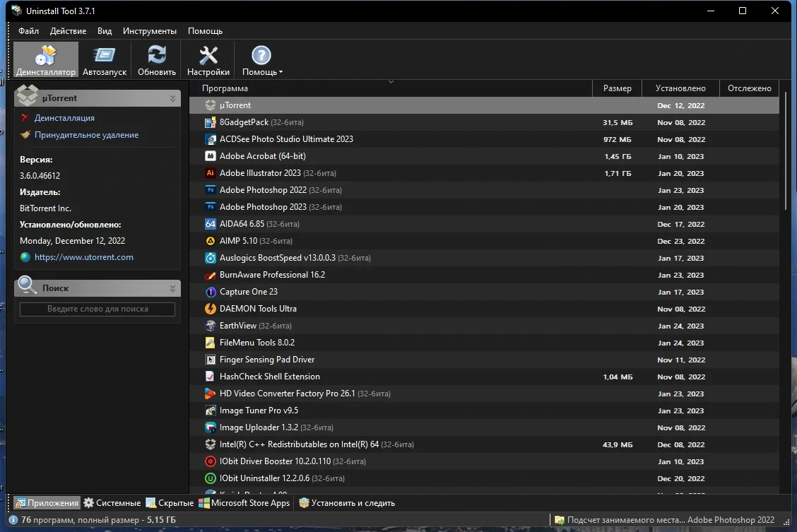Image resolution: width=797 pixels, height=532 pixels.
Task: Select the Adobe Illustrator 2023 icon
Action: coord(210,173)
